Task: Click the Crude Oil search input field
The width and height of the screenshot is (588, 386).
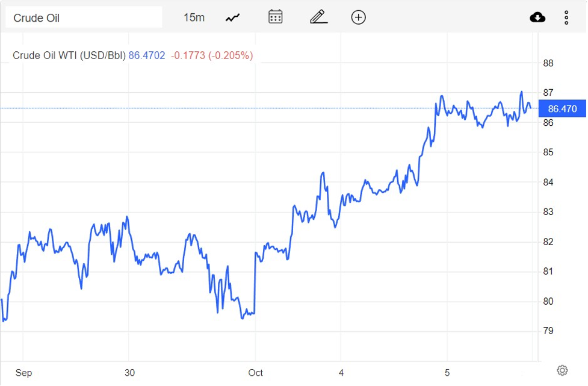Action: pyautogui.click(x=83, y=17)
